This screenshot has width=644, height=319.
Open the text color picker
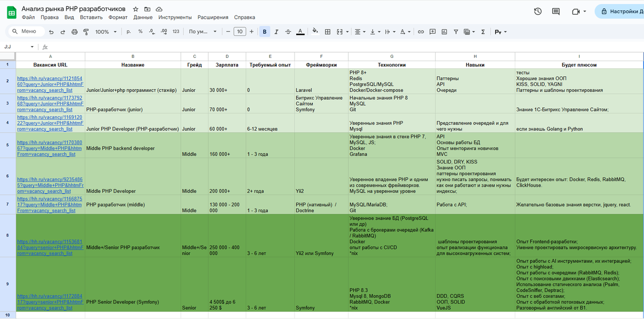pos(300,32)
